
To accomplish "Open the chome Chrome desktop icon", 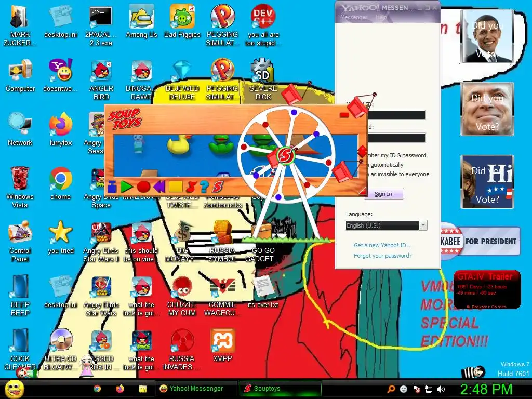I will point(60,183).
